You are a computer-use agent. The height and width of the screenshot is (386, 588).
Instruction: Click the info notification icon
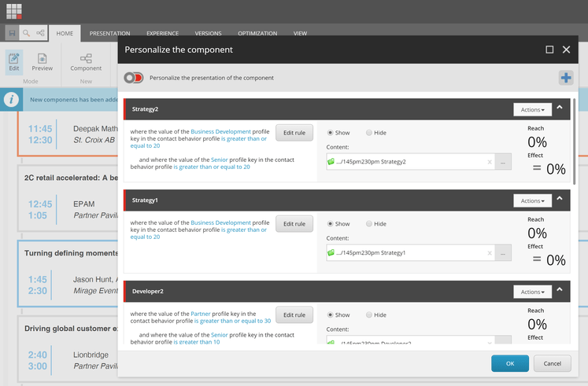tap(11, 100)
